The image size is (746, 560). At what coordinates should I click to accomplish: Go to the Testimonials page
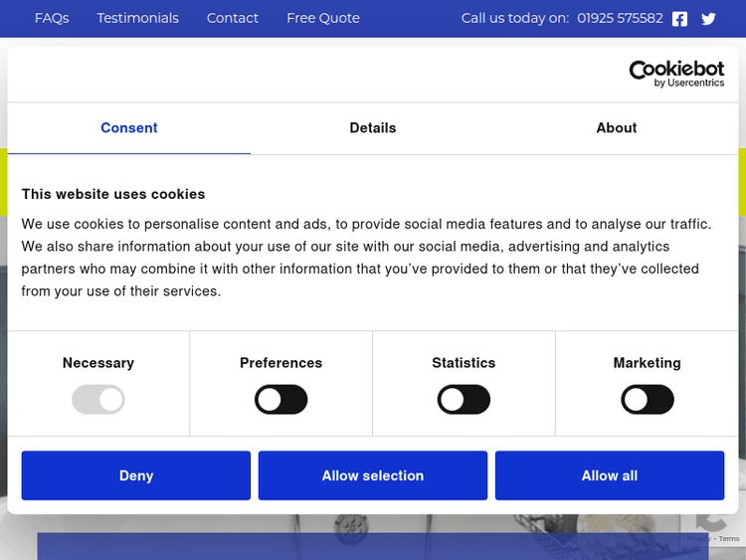(138, 18)
